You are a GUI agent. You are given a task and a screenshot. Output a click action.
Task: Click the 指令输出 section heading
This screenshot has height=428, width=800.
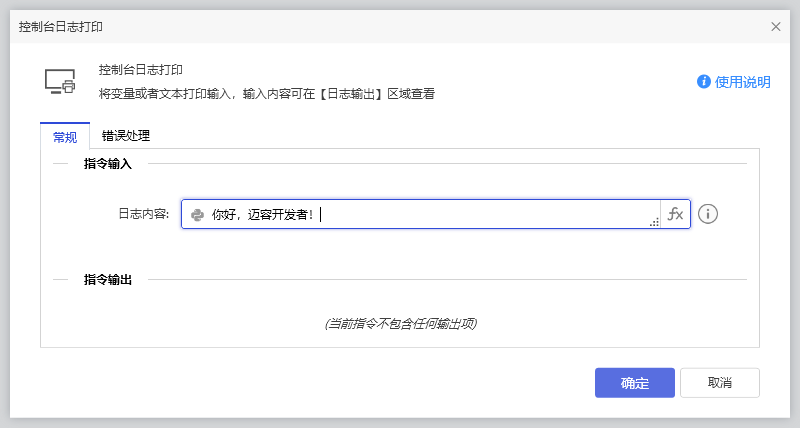coord(108,280)
